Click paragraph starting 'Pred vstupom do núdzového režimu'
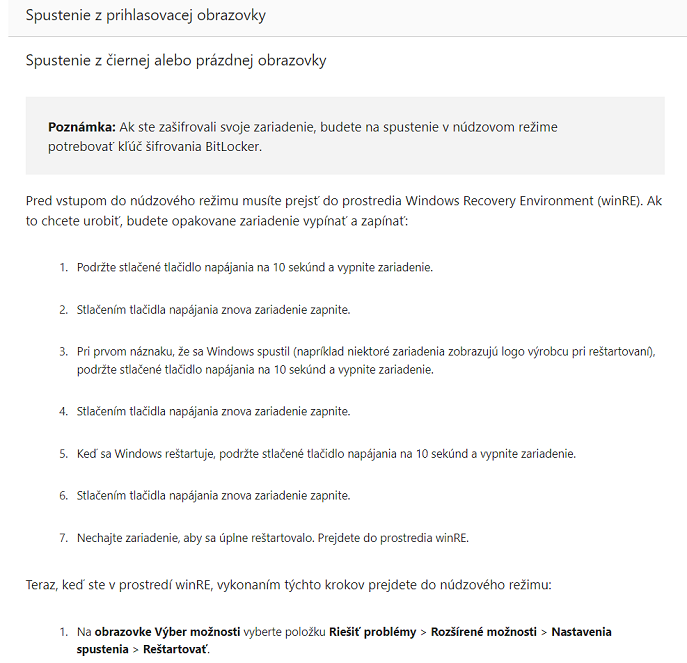Image resolution: width=687 pixels, height=663 pixels. [x=344, y=211]
